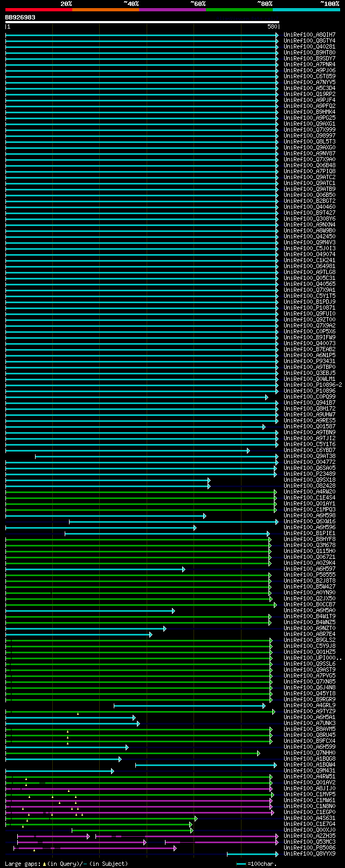Image resolution: width=345 pixels, height=868 pixels.
Task: Click label UniRef100_Q9AT38
Action: [x=309, y=456]
